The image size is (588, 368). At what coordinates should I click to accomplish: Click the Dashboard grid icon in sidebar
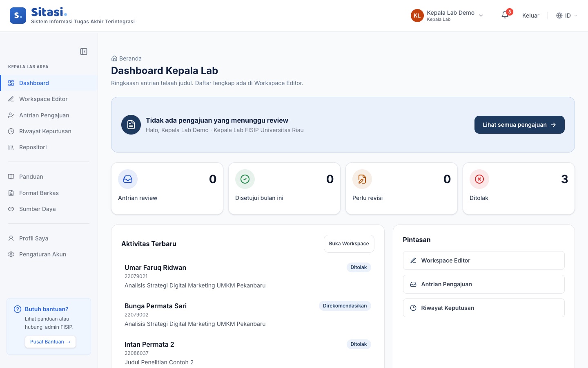(11, 83)
